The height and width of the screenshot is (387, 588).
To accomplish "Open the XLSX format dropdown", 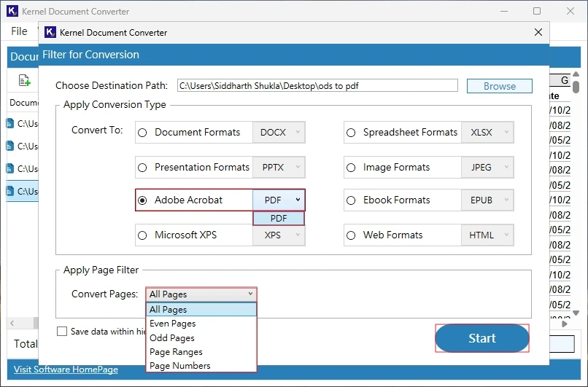I will tap(487, 132).
